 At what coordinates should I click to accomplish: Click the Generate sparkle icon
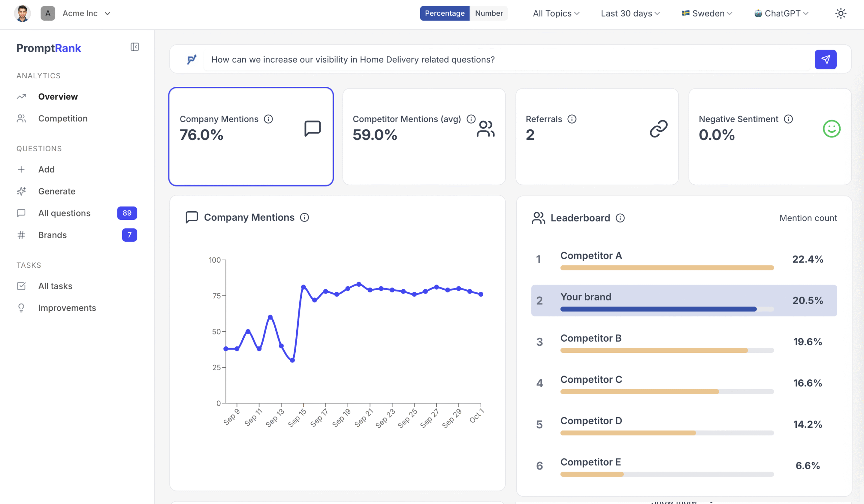(21, 191)
